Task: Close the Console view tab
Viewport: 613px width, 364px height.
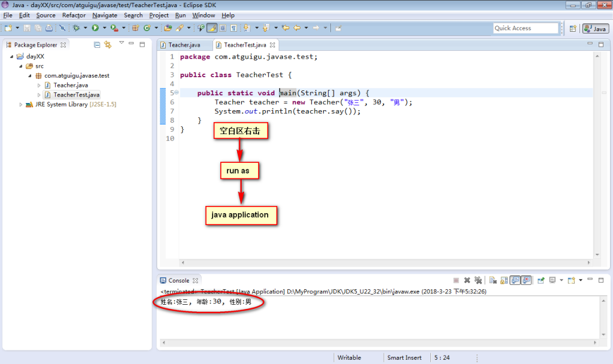Action: point(196,281)
